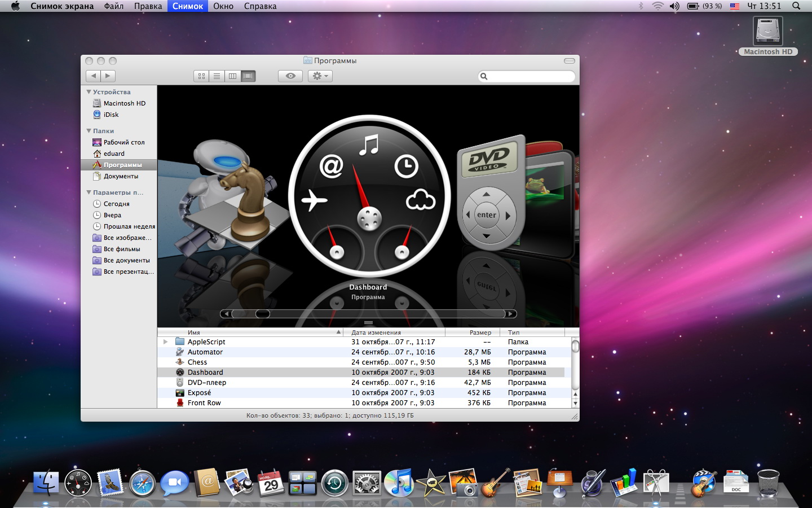The width and height of the screenshot is (812, 508).
Task: Open System Preferences from the Dock
Action: click(x=367, y=484)
